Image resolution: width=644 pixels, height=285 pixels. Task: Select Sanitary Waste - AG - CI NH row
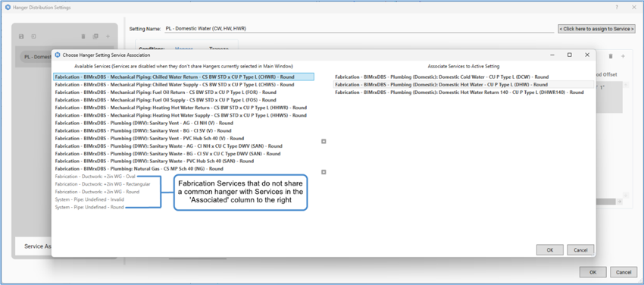[x=183, y=146]
